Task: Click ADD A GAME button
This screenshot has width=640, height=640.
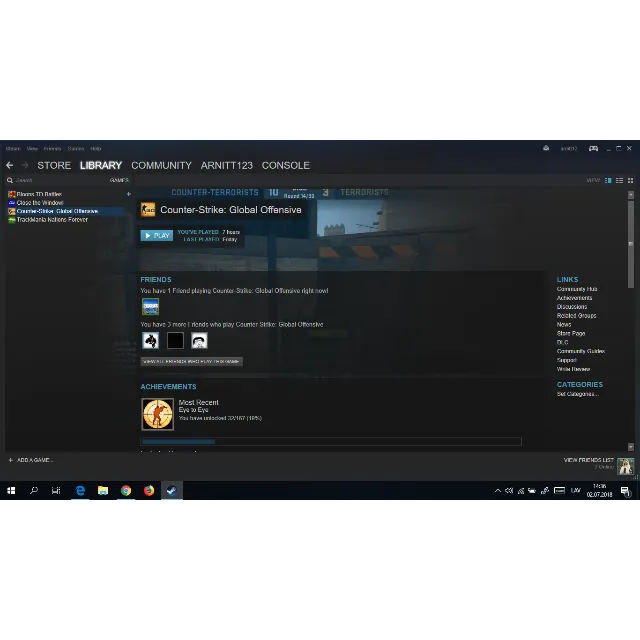Action: coord(31,460)
